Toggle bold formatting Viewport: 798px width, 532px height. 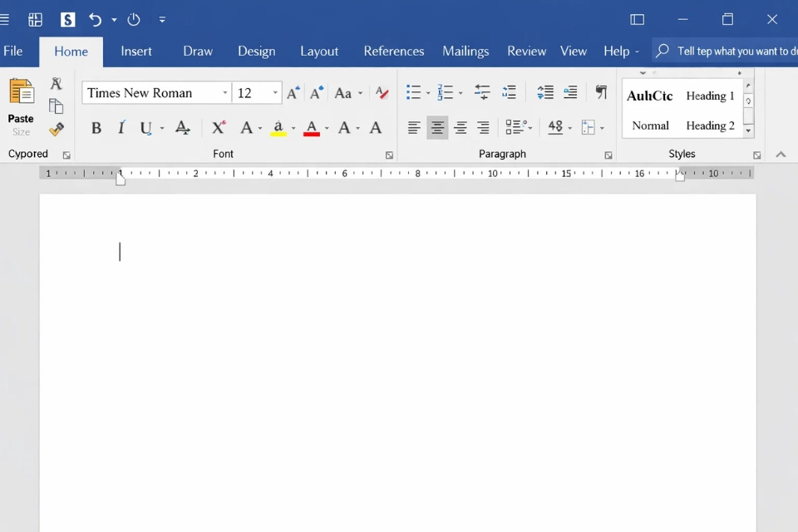coord(96,128)
